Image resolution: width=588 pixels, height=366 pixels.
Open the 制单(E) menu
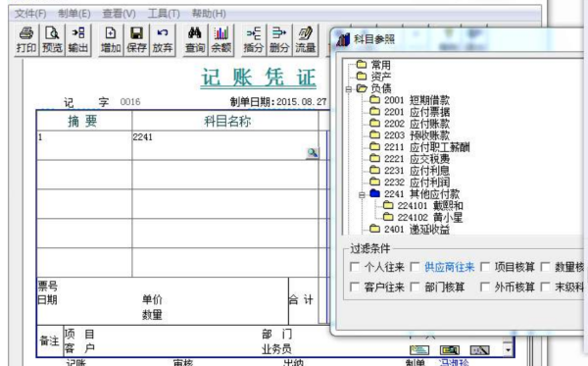pos(74,14)
